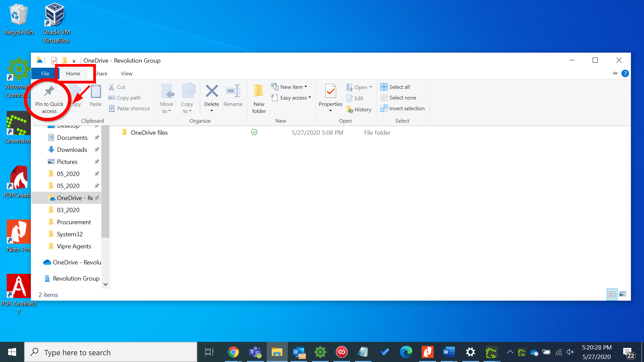Viewport: 644px width, 362px height.
Task: Open notification center on taskbar
Action: point(629,353)
